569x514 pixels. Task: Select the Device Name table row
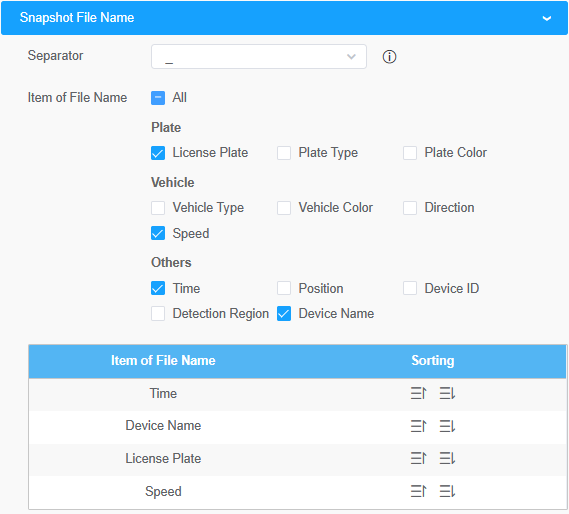click(297, 426)
